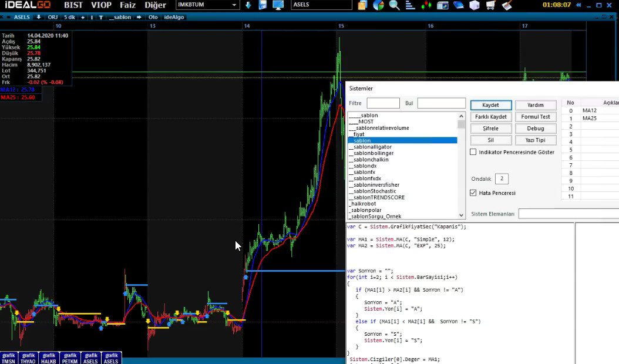
Task: Open the Faiz menu
Action: 127,5
